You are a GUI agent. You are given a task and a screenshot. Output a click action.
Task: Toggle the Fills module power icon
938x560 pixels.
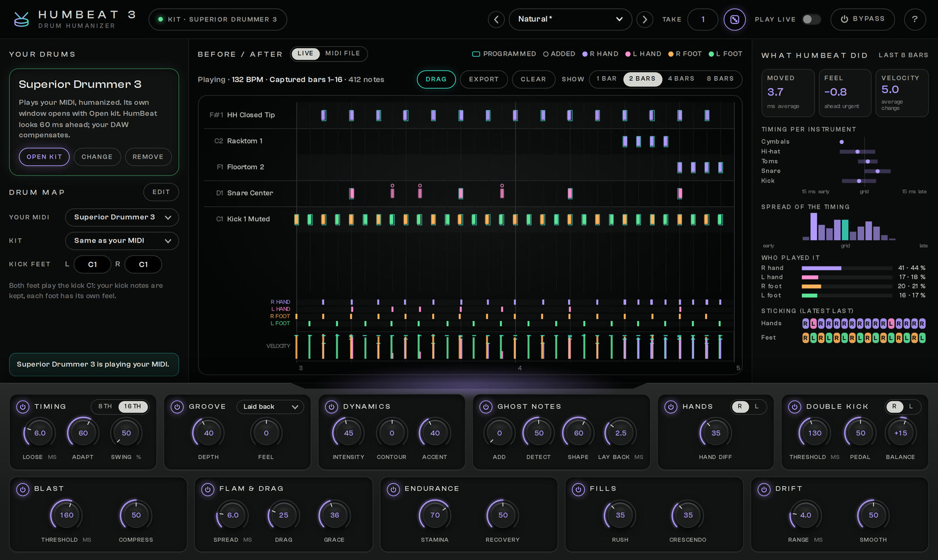579,489
